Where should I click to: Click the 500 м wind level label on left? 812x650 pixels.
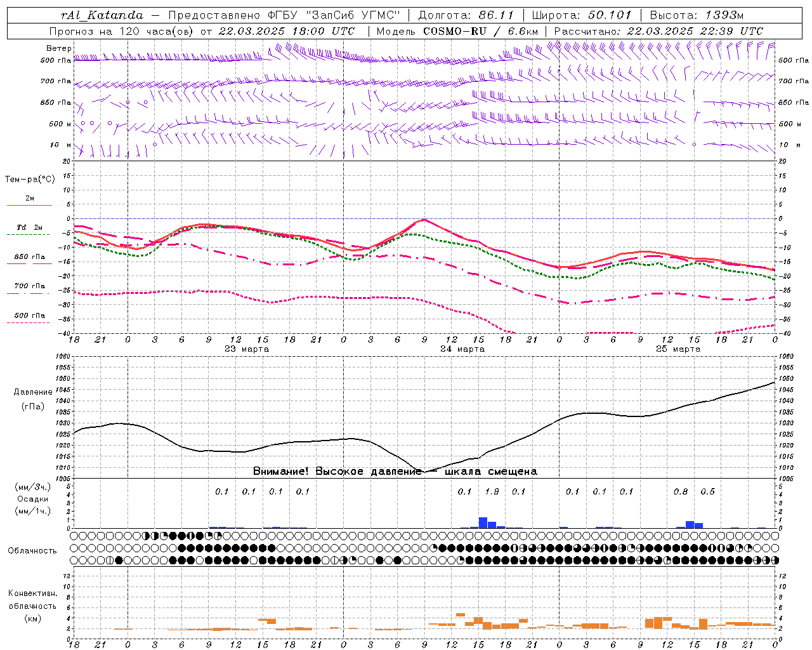pyautogui.click(x=60, y=124)
